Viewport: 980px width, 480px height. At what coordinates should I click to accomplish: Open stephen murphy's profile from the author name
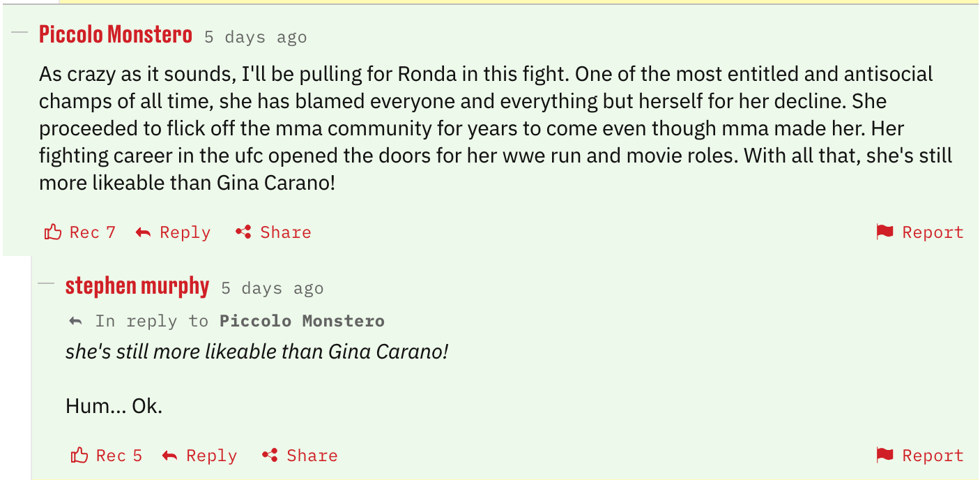click(x=137, y=286)
